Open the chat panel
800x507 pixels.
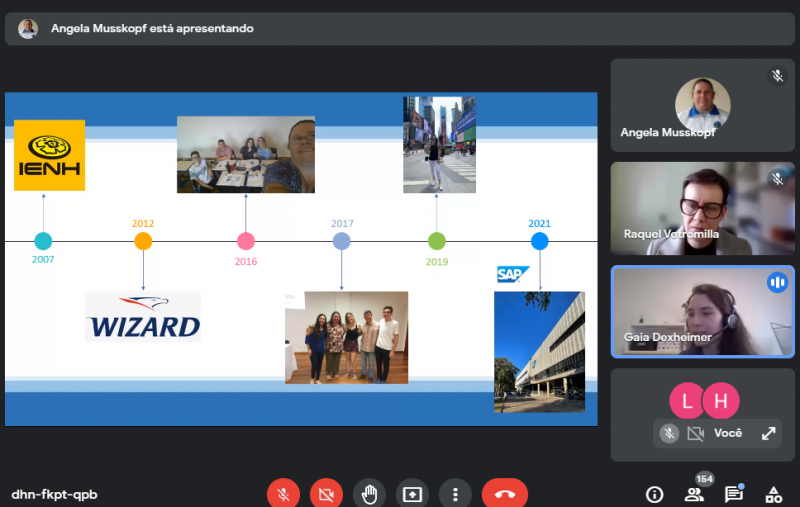(734, 494)
